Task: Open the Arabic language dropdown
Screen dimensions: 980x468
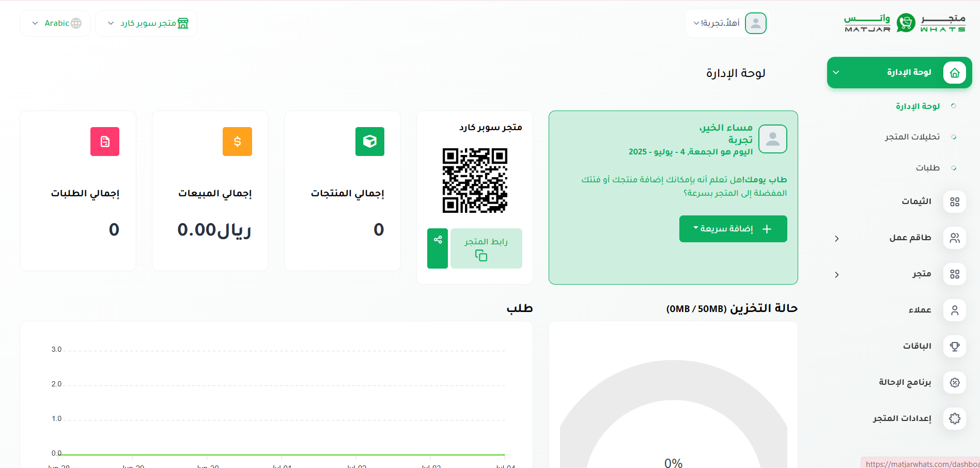Action: [x=55, y=23]
